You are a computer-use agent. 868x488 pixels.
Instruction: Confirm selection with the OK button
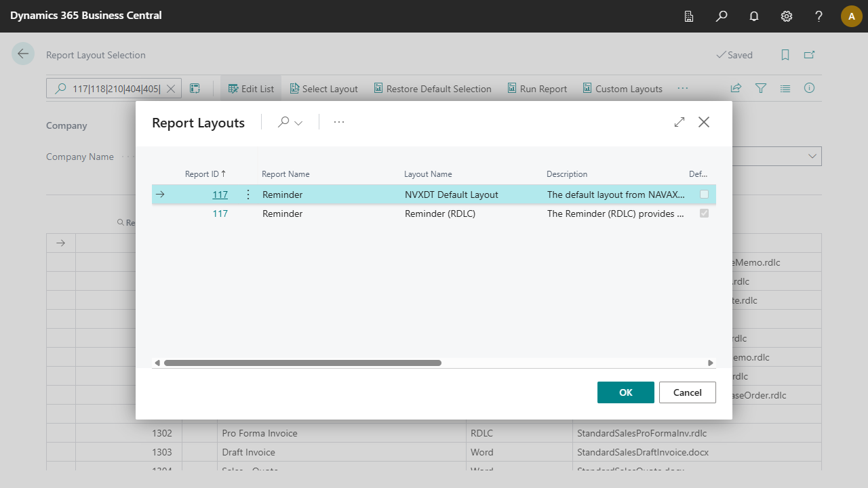pos(625,392)
